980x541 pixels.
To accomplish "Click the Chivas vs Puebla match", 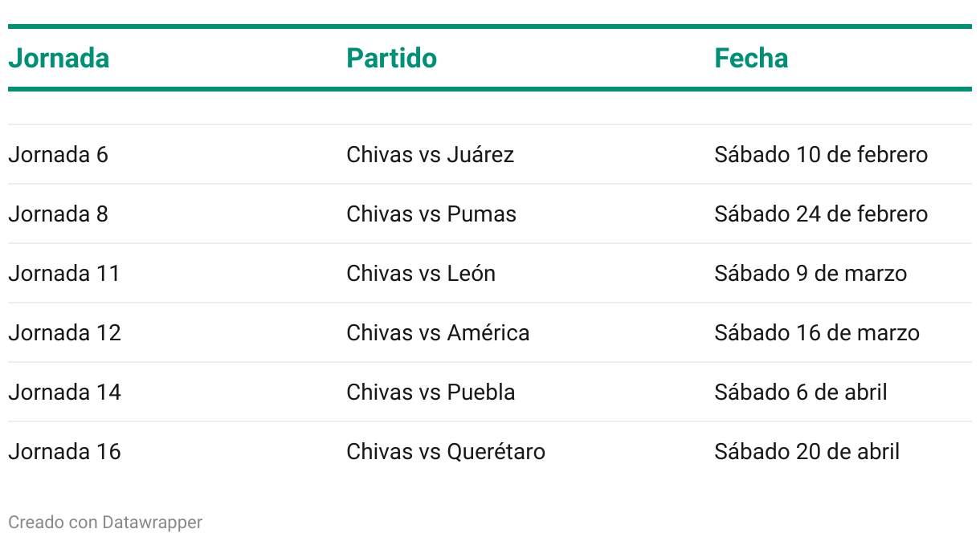I will (431, 392).
